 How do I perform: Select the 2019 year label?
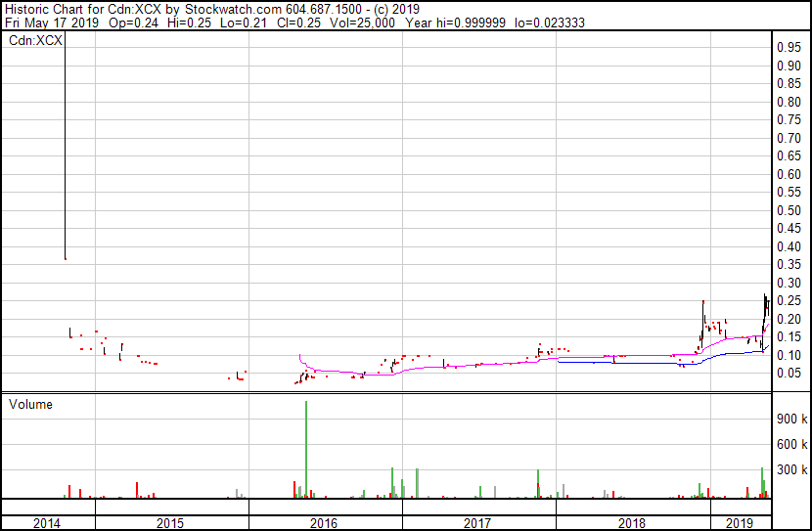pyautogui.click(x=741, y=523)
